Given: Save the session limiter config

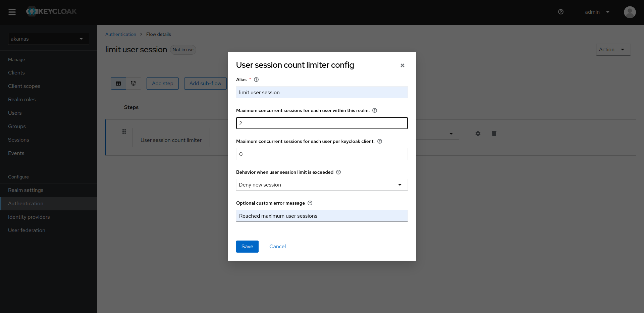Looking at the screenshot, I should (247, 247).
